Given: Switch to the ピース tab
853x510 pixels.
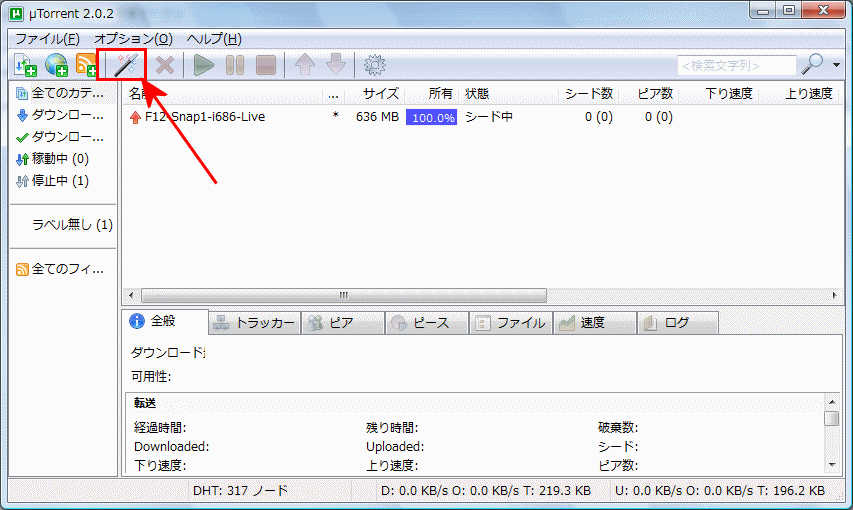Looking at the screenshot, I should point(428,323).
